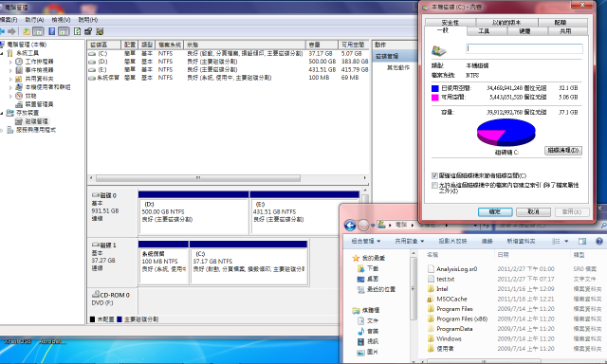Viewport: 607px width, 364px height.
Task: Click the forward arrow in Computer Management toolbar
Action: [12, 31]
